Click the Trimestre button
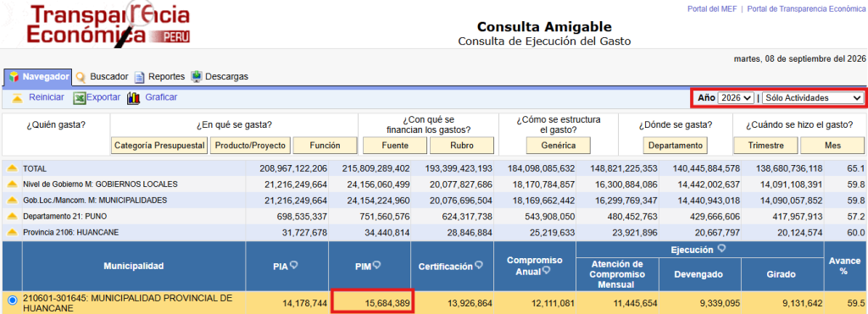 coord(765,146)
